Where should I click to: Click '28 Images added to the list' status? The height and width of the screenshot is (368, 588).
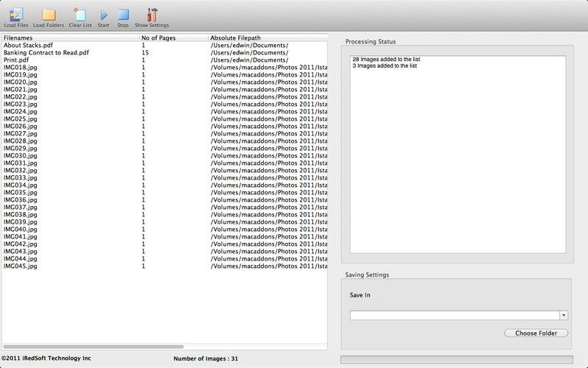tap(387, 60)
